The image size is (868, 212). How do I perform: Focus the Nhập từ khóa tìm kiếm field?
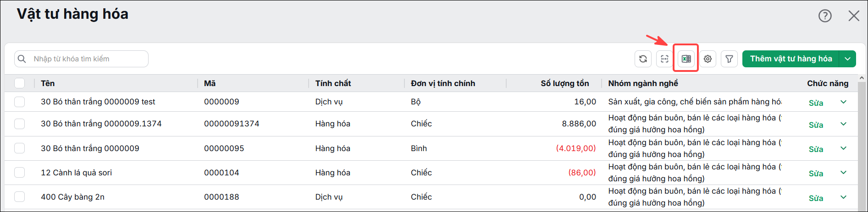pyautogui.click(x=82, y=59)
